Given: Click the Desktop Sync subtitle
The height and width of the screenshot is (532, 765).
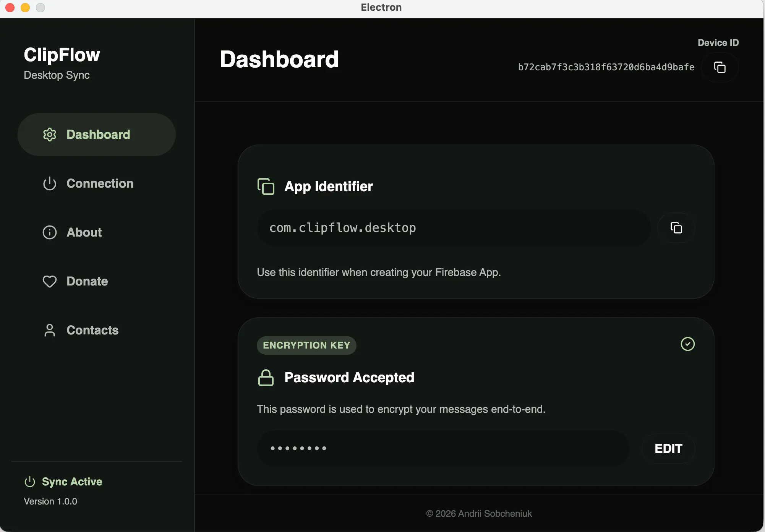Looking at the screenshot, I should tap(57, 75).
